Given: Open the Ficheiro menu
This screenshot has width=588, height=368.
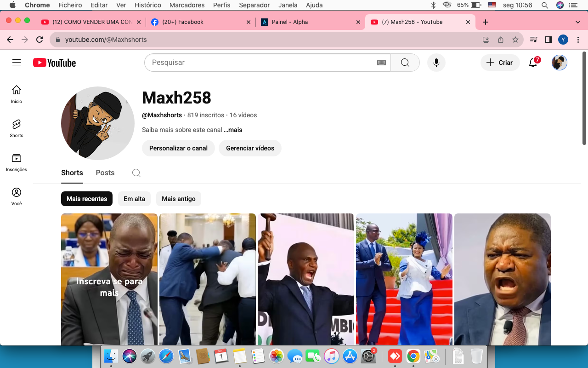Looking at the screenshot, I should 70,5.
